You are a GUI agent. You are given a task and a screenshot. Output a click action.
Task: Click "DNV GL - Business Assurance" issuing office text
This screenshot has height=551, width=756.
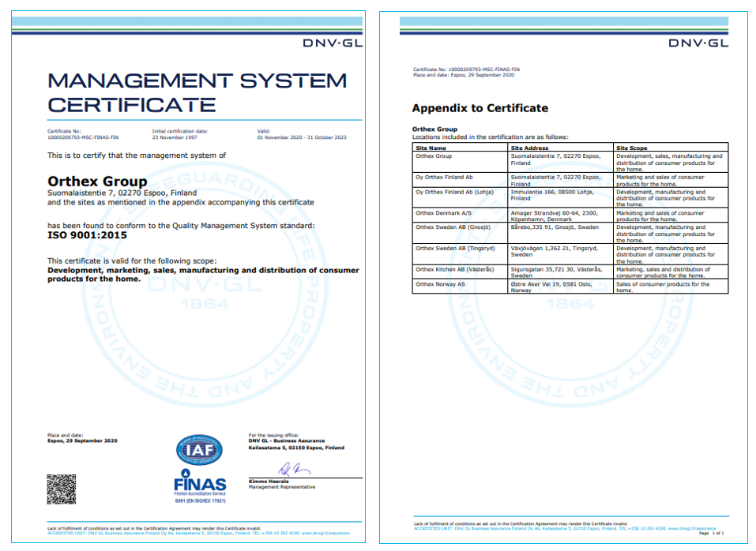287,440
